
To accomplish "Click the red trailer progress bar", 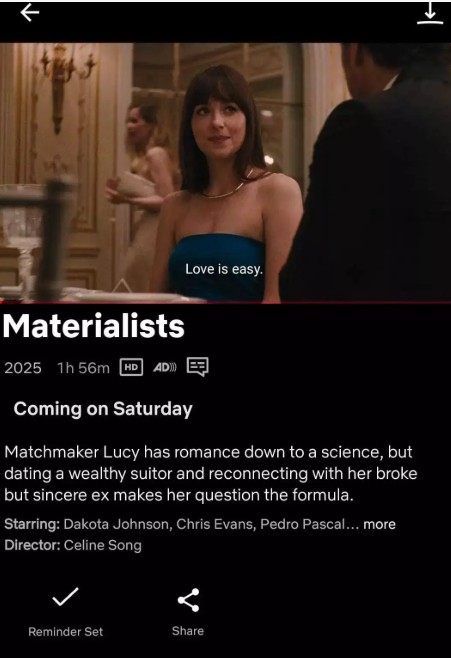I will click(x=225, y=301).
